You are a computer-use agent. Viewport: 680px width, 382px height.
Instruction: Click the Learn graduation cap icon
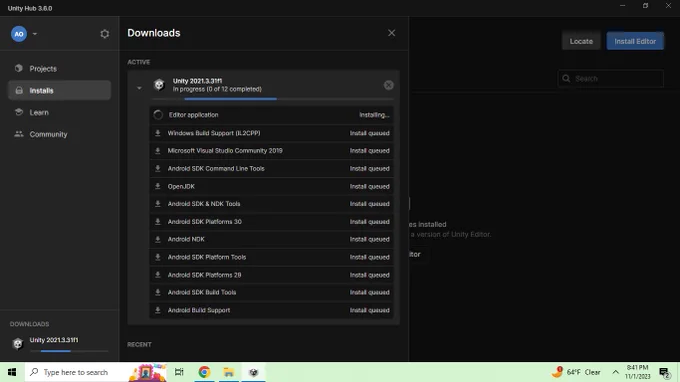[19, 112]
